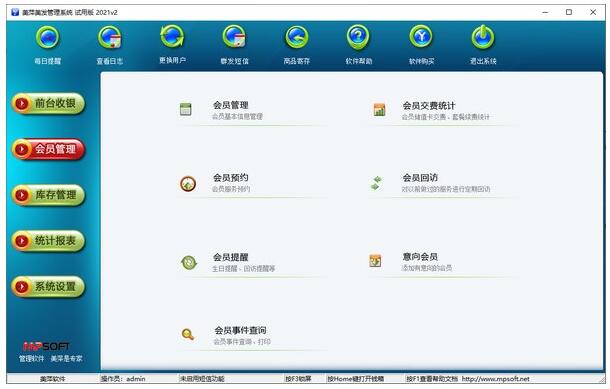Click 按Home键打开钱箱 in status bar

point(356,378)
